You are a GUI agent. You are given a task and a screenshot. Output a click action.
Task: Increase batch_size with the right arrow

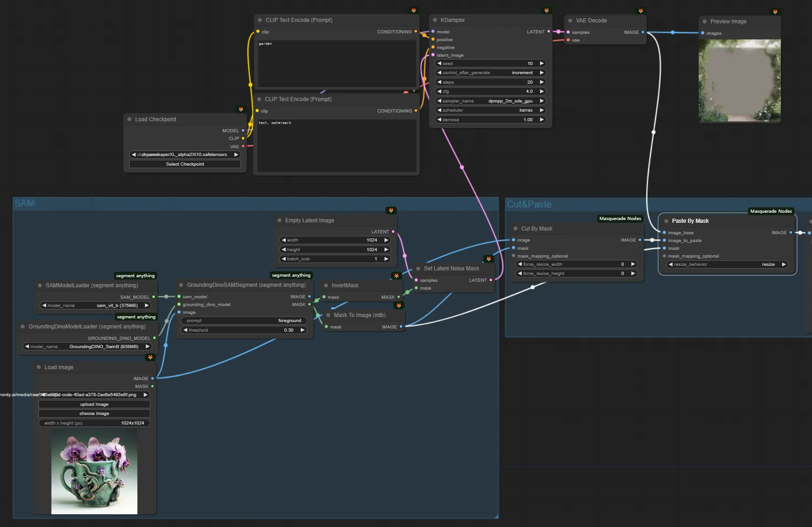(386, 259)
